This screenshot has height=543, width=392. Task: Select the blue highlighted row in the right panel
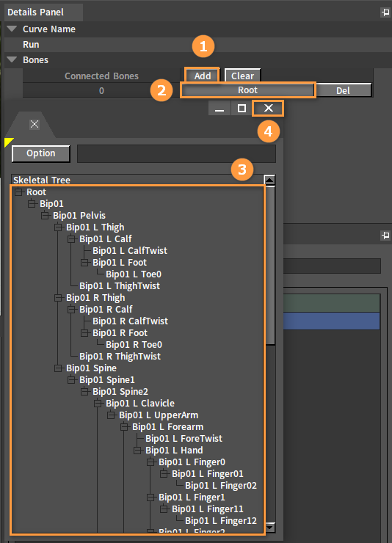(332, 321)
